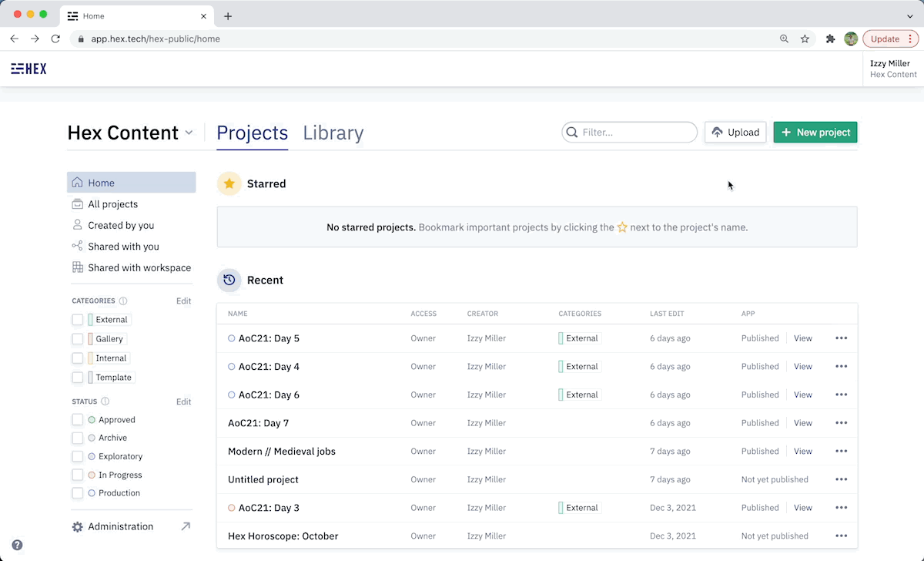Tick the In Progress status checkbox
The width and height of the screenshot is (924, 561).
(x=77, y=475)
